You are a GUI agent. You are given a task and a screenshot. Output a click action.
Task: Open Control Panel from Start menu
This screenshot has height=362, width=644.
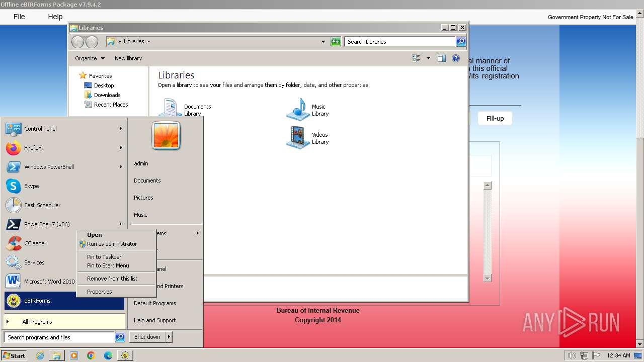64,129
